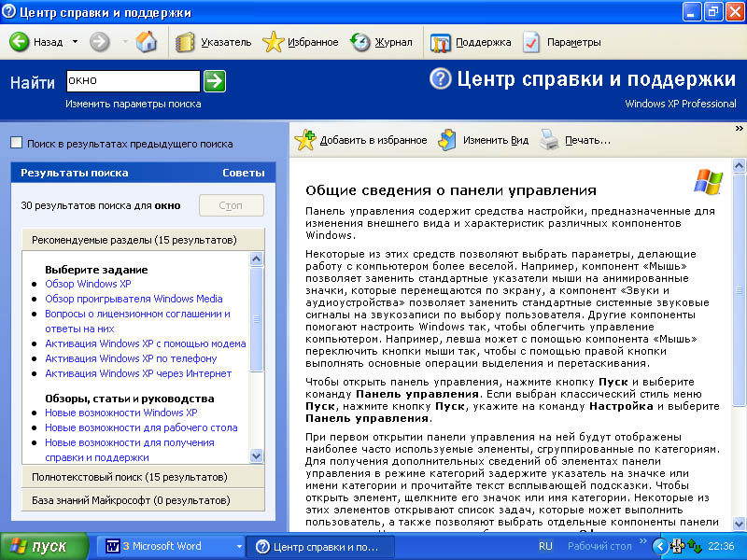Screen dimensions: 747x560
Task: Open Вопросы о лицензионном соглашении result
Action: (x=137, y=321)
